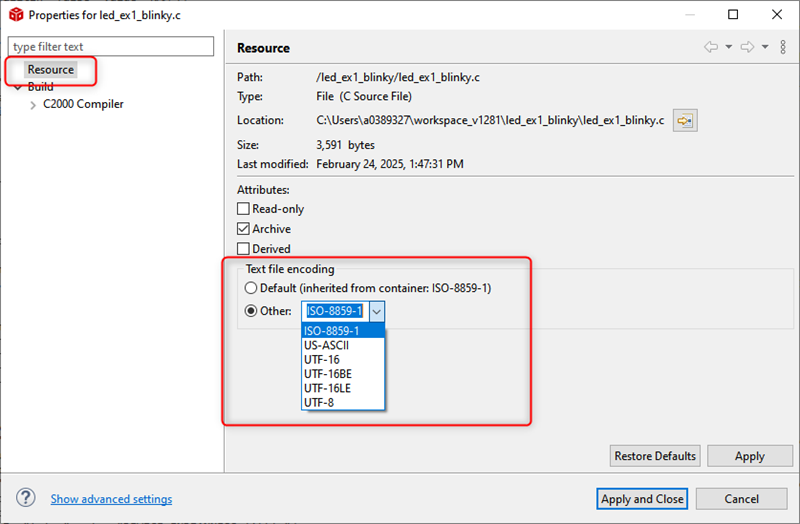Click the /led_ex1_blinky/led_ex1_blinky.c path value
The height and width of the screenshot is (524, 800).
398,77
